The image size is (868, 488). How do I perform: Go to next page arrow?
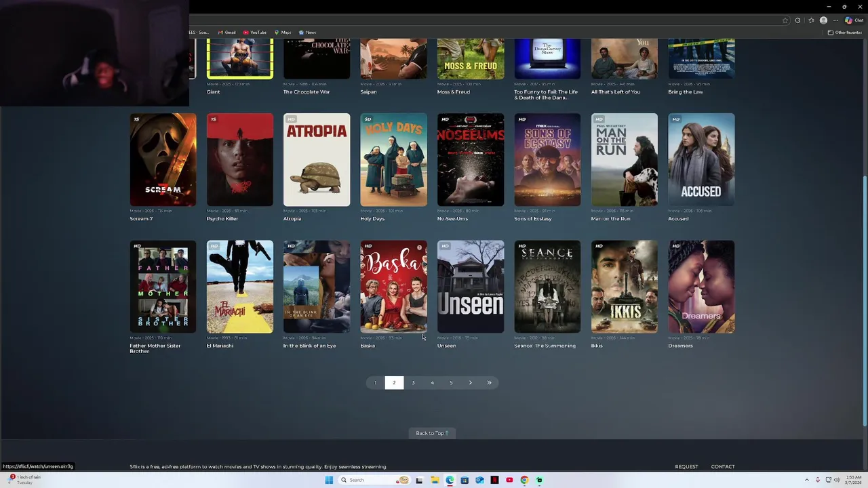tap(470, 383)
